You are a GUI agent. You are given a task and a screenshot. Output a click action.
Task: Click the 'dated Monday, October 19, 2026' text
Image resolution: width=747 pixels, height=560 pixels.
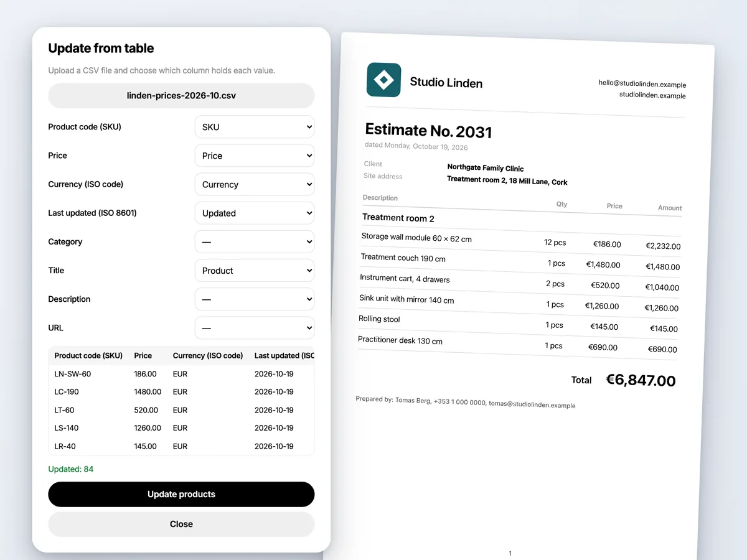pos(416,146)
